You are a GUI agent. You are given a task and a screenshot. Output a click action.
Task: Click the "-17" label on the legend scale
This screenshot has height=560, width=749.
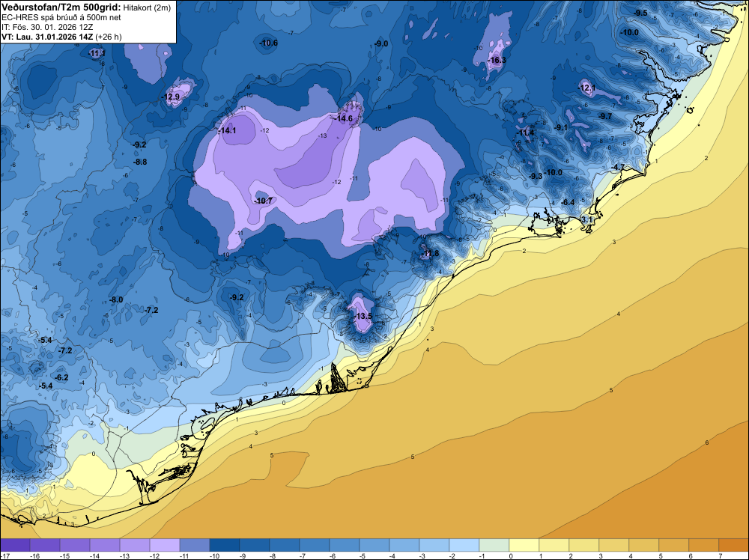click(5, 556)
